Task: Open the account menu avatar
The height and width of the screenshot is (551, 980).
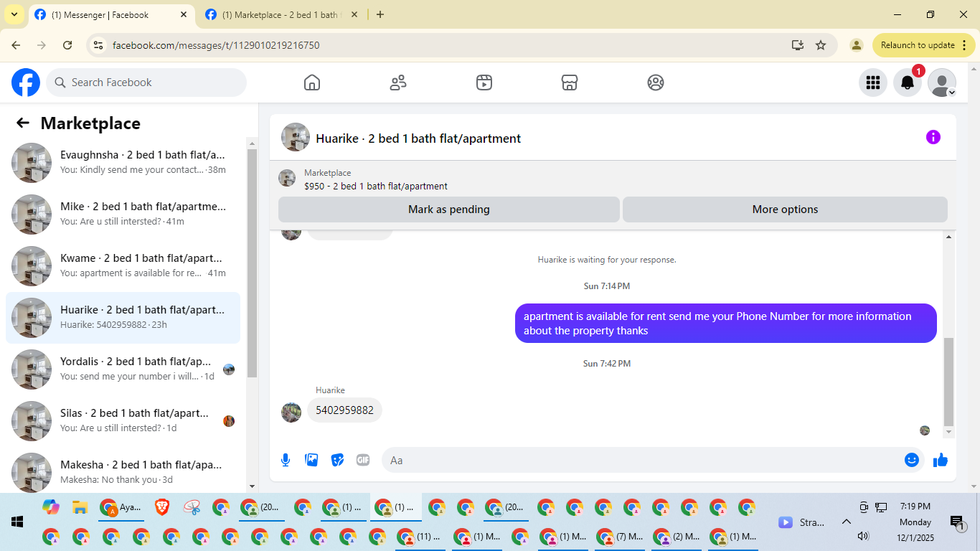Action: (942, 83)
